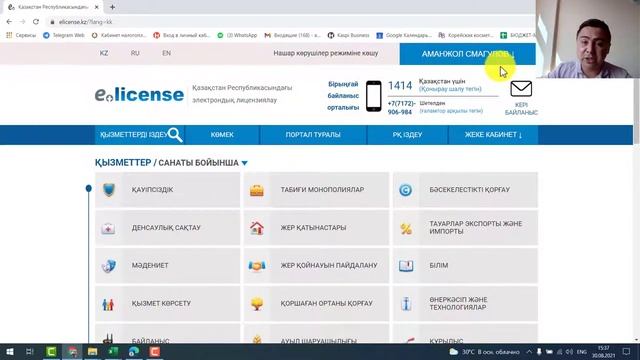The width and height of the screenshot is (640, 360).
Task: Click the percent icon for ТАУАРЛАР ЭКСПОРТЫ
Action: pyautogui.click(x=406, y=229)
